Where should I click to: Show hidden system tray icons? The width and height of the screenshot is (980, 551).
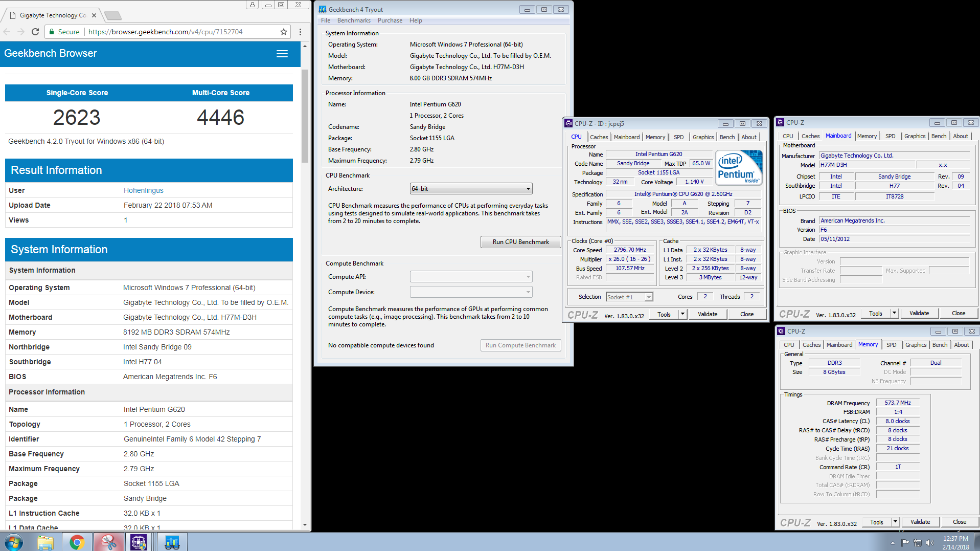click(893, 543)
